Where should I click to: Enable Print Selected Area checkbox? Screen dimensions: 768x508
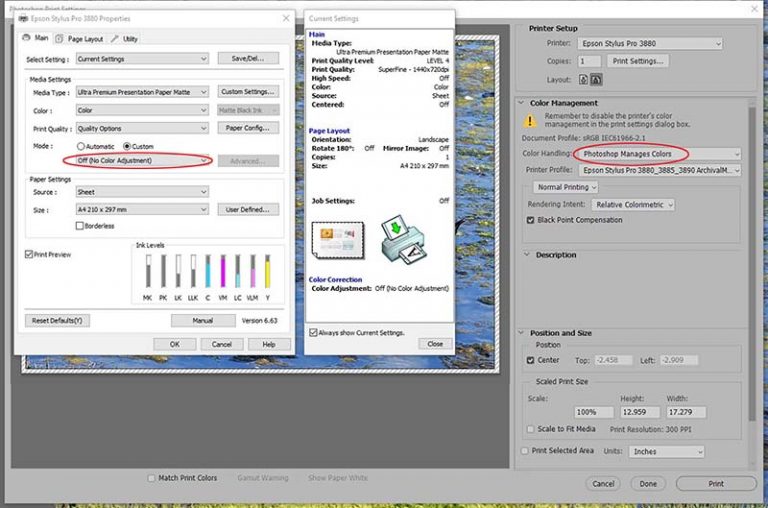(525, 451)
